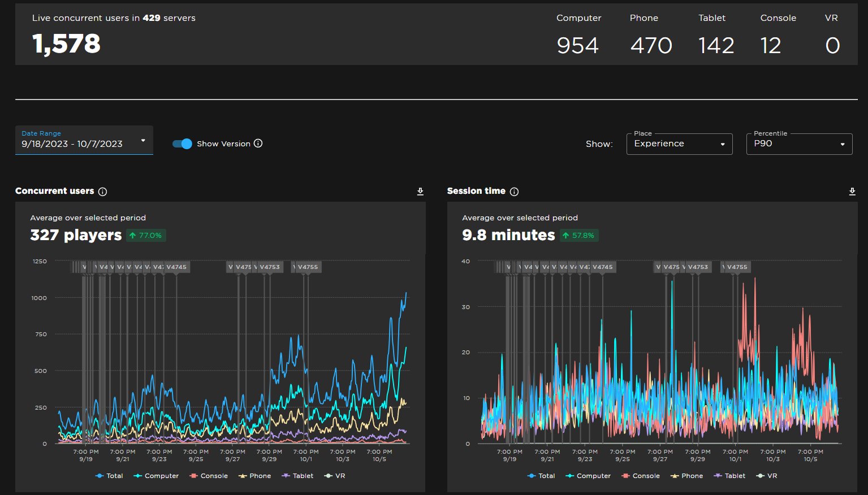Toggle Phone series in Session time legend
This screenshot has width=868, height=495.
pyautogui.click(x=686, y=476)
